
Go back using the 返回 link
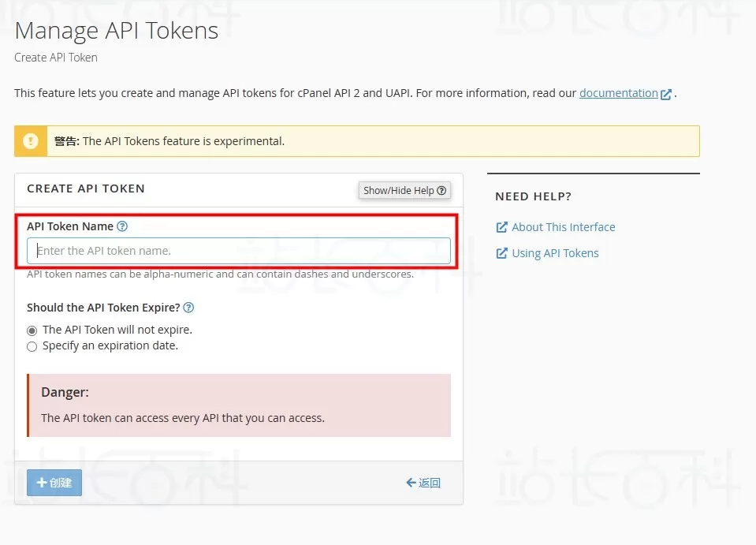point(423,483)
